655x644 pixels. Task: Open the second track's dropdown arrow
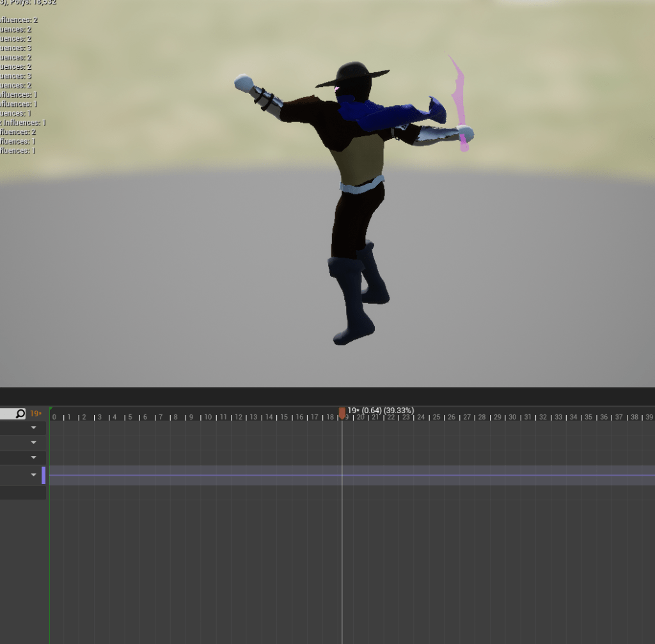[x=34, y=443]
